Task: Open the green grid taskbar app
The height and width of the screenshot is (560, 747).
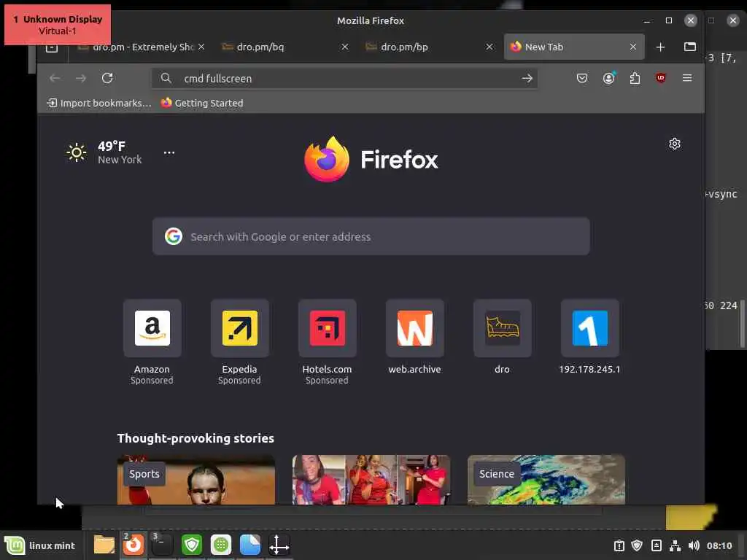Action: [220, 545]
